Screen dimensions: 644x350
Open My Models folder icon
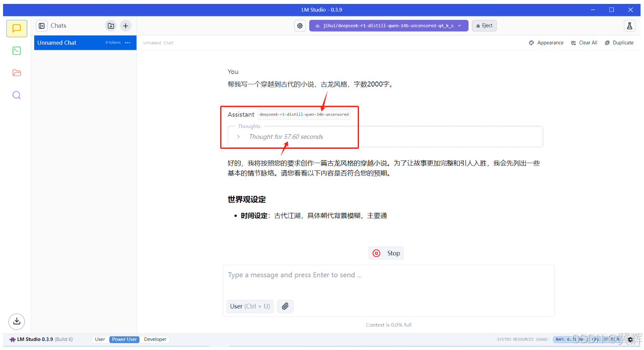coord(16,73)
